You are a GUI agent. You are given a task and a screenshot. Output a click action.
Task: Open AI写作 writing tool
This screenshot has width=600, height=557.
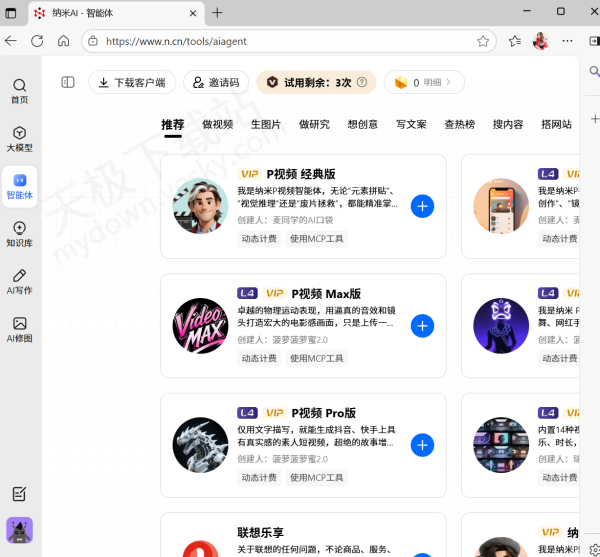[19, 281]
